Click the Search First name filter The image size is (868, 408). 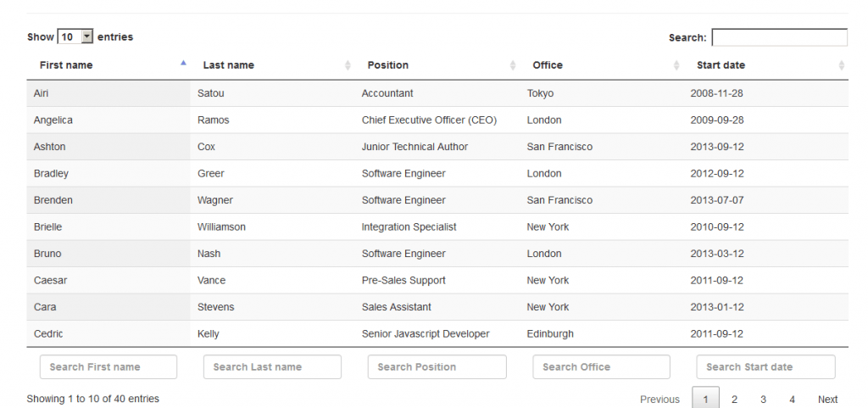(x=108, y=367)
